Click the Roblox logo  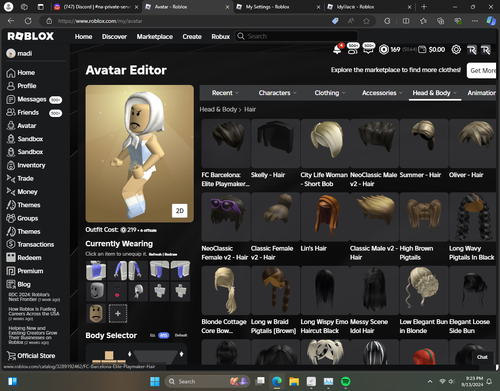tap(31, 36)
